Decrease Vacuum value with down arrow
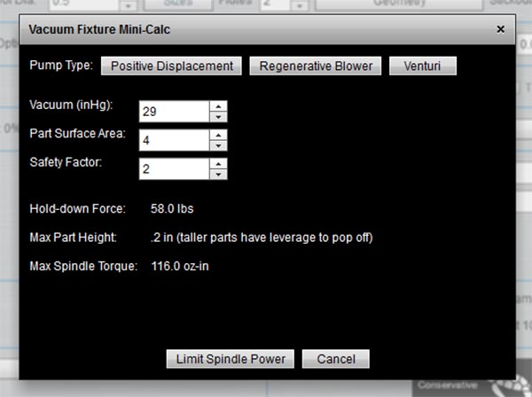 tap(218, 117)
